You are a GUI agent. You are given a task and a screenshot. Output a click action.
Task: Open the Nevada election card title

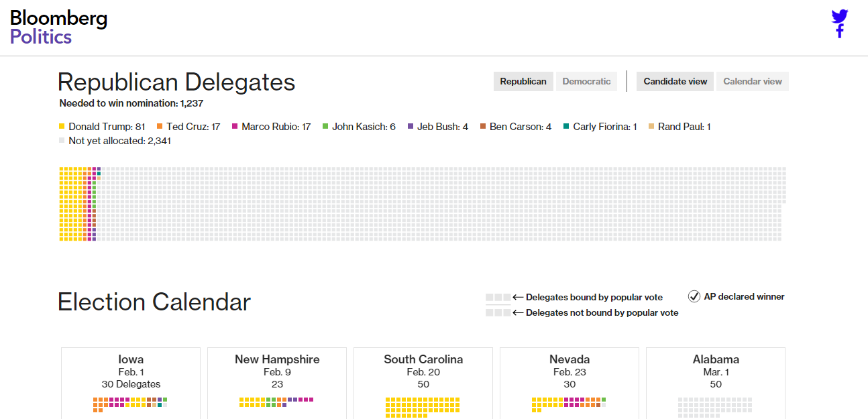569,359
